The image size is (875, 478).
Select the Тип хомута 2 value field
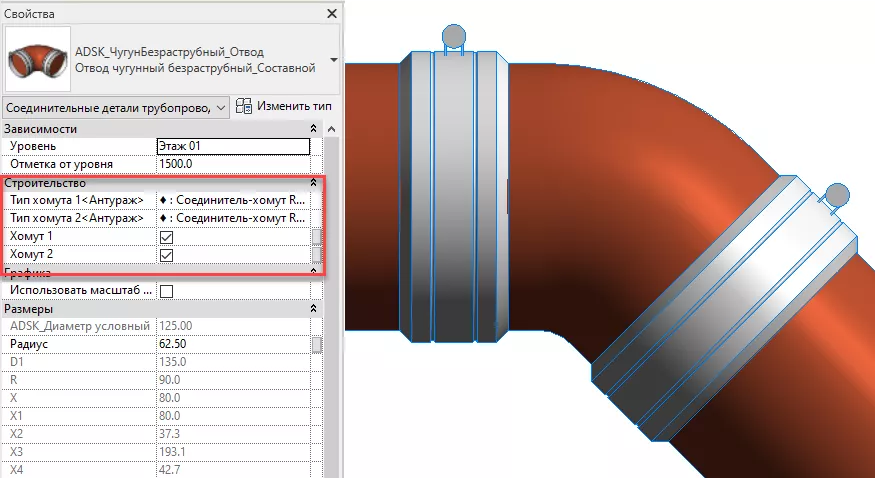click(232, 219)
